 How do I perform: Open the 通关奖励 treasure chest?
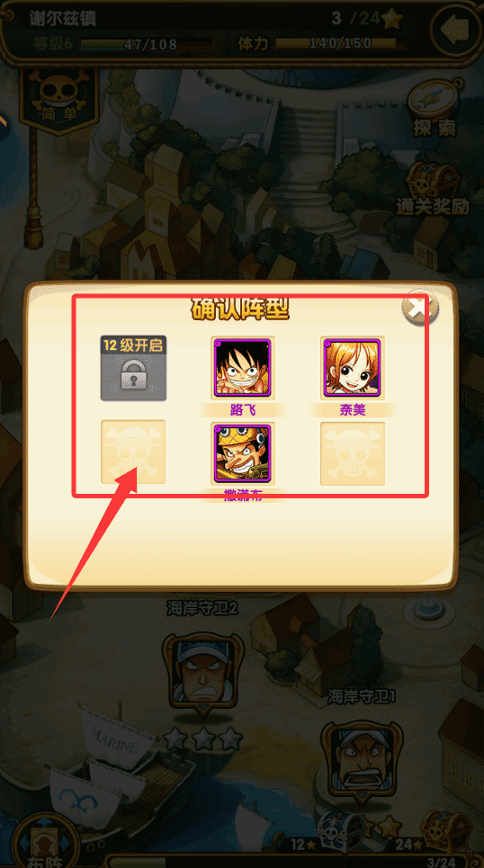(433, 188)
